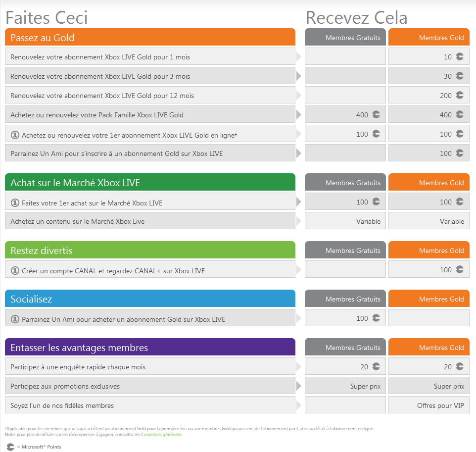Select the Passez au Gold section header
The image size is (476, 452).
pos(150,37)
